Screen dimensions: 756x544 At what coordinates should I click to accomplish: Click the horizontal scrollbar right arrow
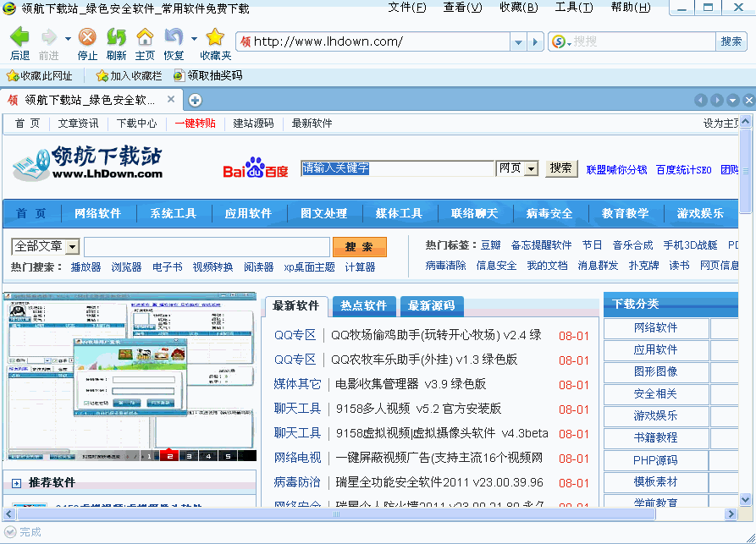[731, 514]
